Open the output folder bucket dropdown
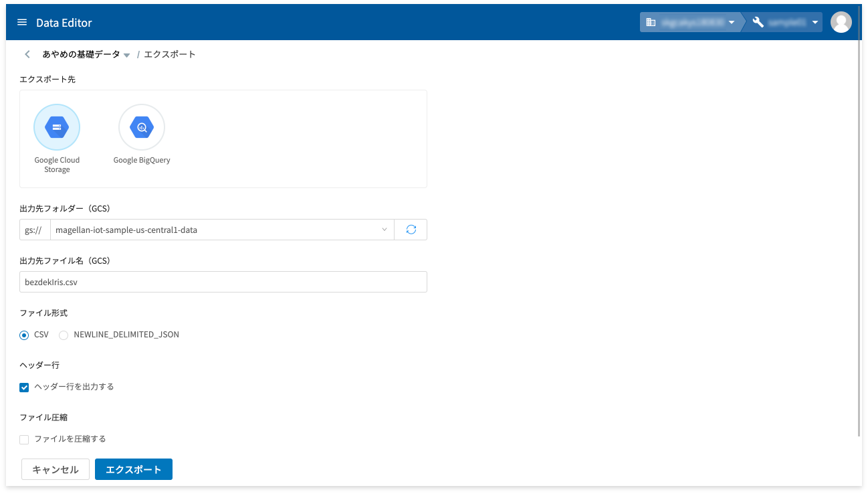 [x=223, y=230]
